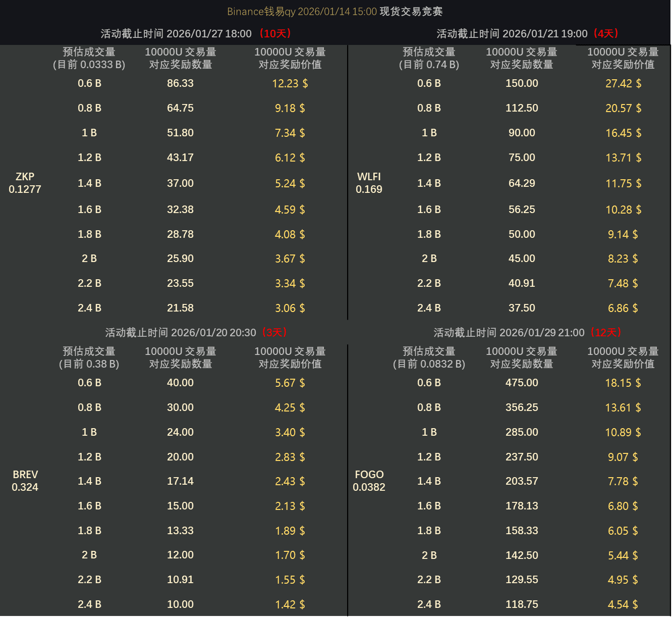Screen dimensions: 672x617
Task: Click the cell '64.29'
Action: click(x=522, y=183)
